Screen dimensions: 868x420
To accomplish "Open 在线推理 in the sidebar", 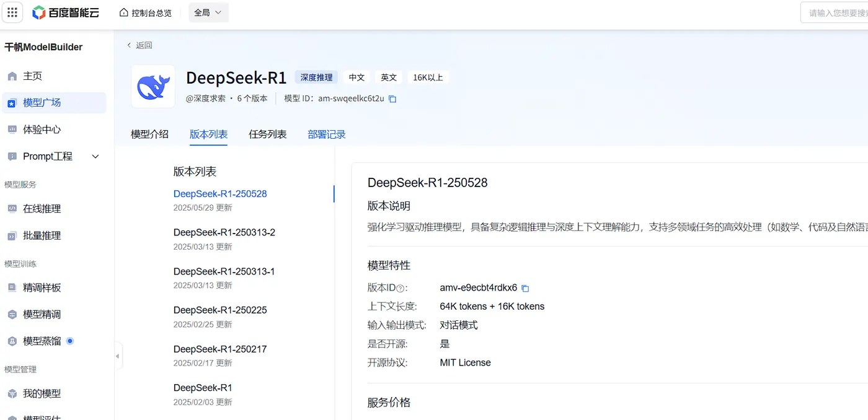I will (54, 209).
